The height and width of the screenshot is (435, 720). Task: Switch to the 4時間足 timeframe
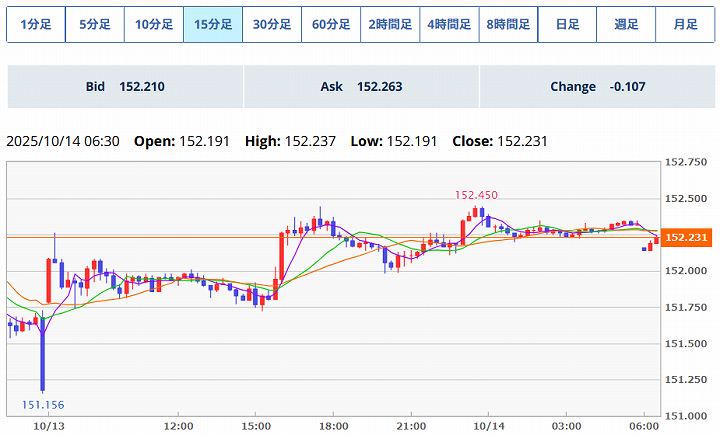448,25
